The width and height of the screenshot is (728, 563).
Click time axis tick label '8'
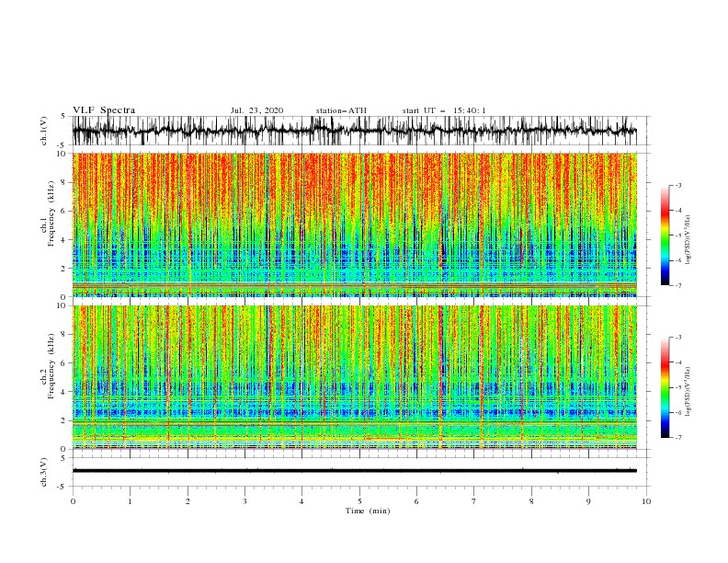(x=531, y=501)
